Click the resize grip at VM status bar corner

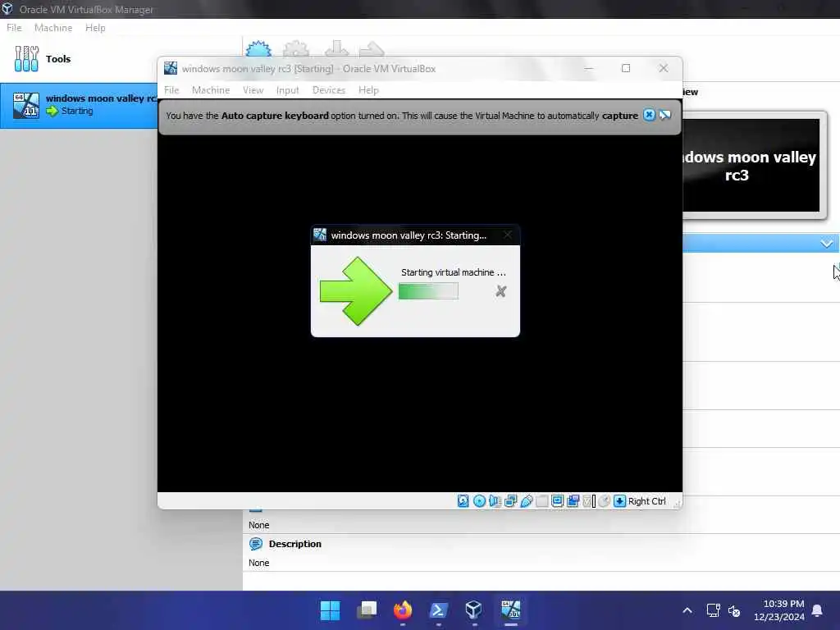677,504
